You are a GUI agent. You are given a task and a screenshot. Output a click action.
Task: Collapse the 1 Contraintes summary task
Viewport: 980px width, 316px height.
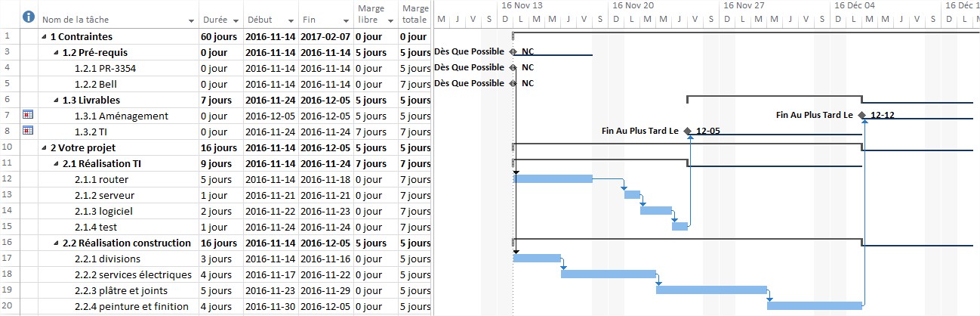pyautogui.click(x=44, y=36)
